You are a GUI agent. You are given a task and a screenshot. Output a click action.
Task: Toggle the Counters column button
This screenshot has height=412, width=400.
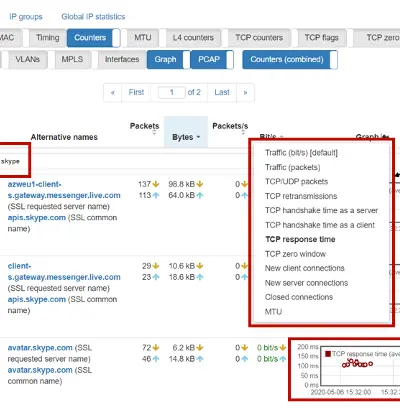pyautogui.click(x=93, y=38)
